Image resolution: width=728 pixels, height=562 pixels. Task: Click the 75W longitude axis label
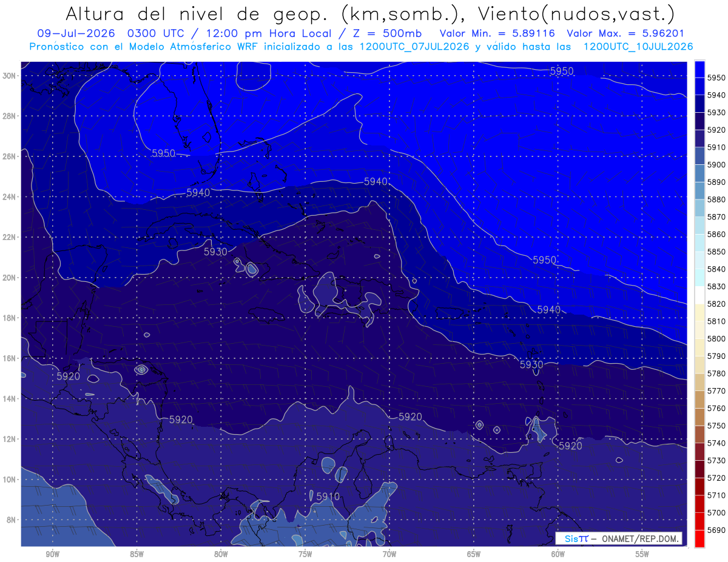(305, 554)
